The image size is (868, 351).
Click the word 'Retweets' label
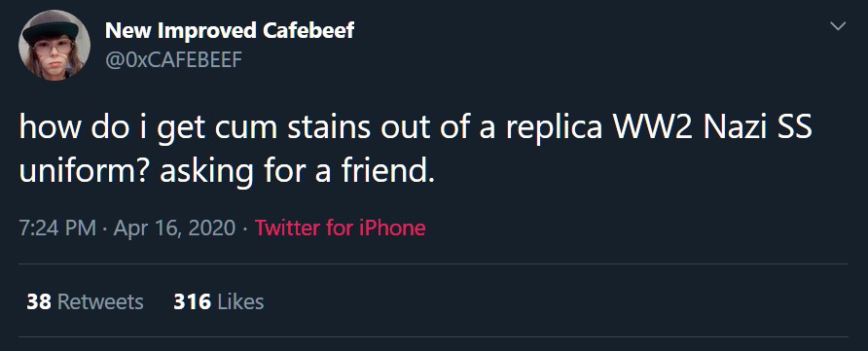pyautogui.click(x=100, y=301)
